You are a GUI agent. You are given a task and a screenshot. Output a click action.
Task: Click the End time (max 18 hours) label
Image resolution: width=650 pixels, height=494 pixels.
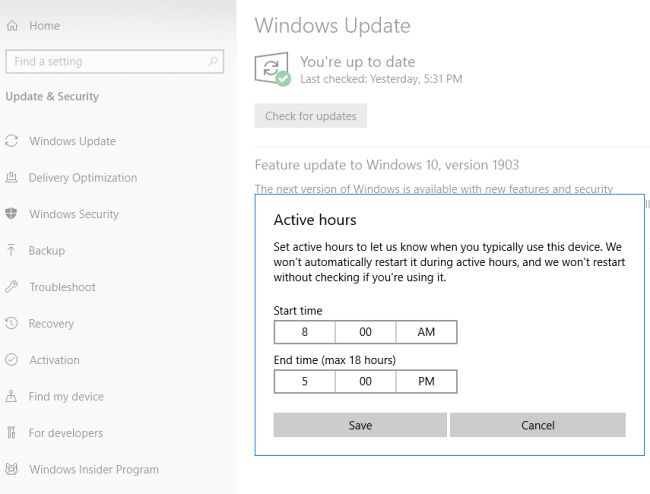[x=335, y=360]
